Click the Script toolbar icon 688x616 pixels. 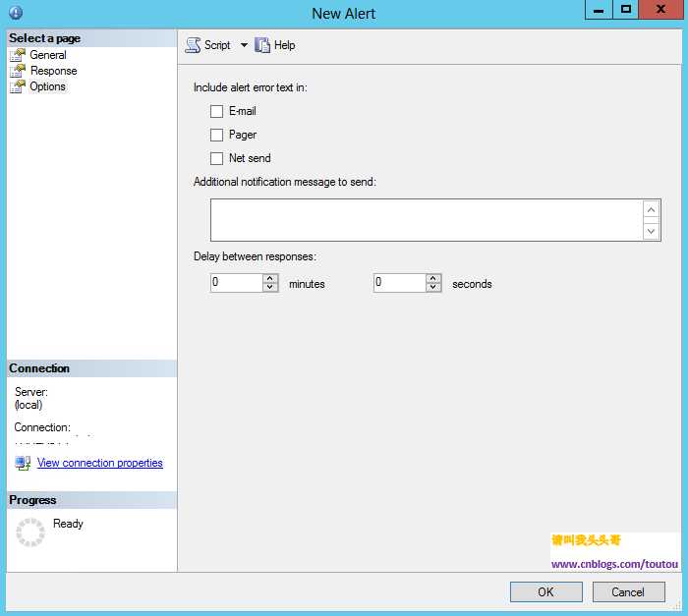coord(193,45)
